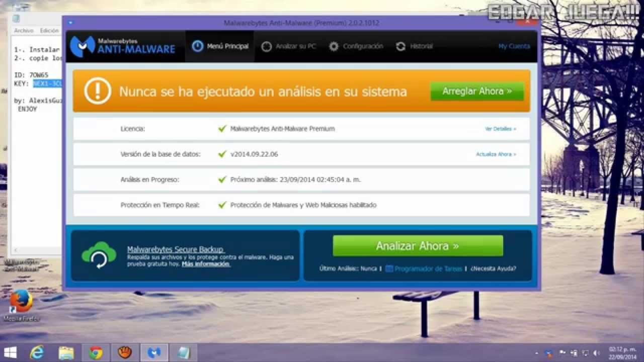This screenshot has width=644, height=362.
Task: Open Edición menu in the Notepad window
Action: [x=49, y=31]
